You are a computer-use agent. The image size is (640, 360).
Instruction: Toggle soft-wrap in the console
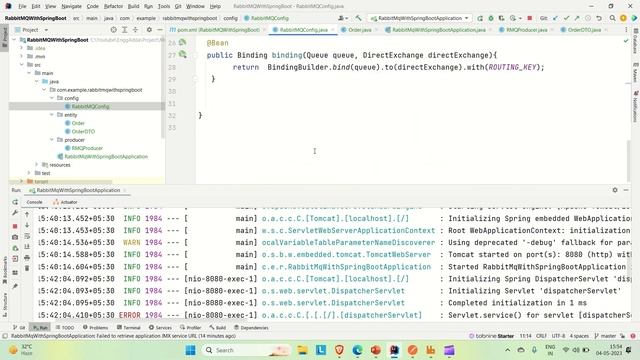27,236
